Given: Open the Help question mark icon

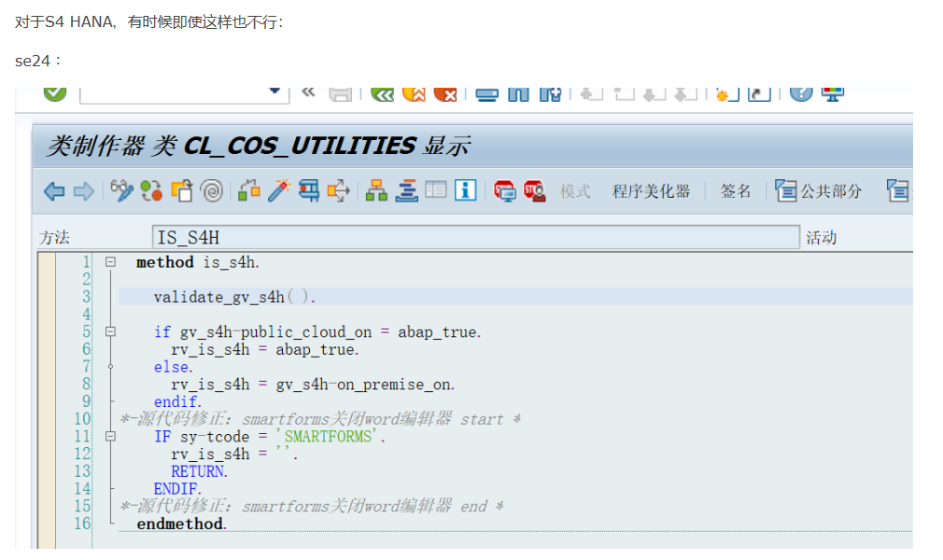Looking at the screenshot, I should (x=801, y=94).
